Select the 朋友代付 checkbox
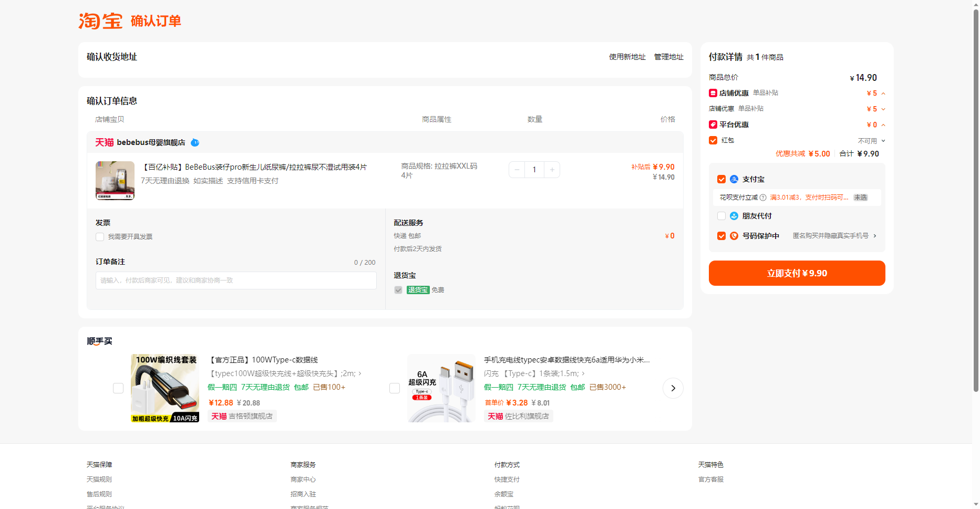 [721, 216]
